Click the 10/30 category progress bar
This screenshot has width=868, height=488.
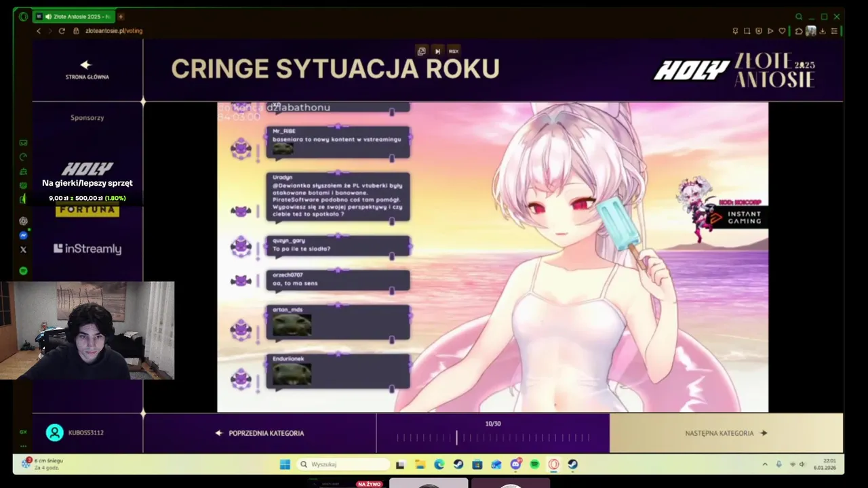point(493,437)
